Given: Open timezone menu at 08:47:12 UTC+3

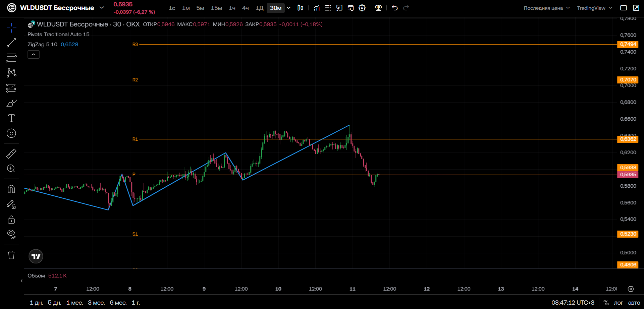Looking at the screenshot, I should [x=573, y=303].
